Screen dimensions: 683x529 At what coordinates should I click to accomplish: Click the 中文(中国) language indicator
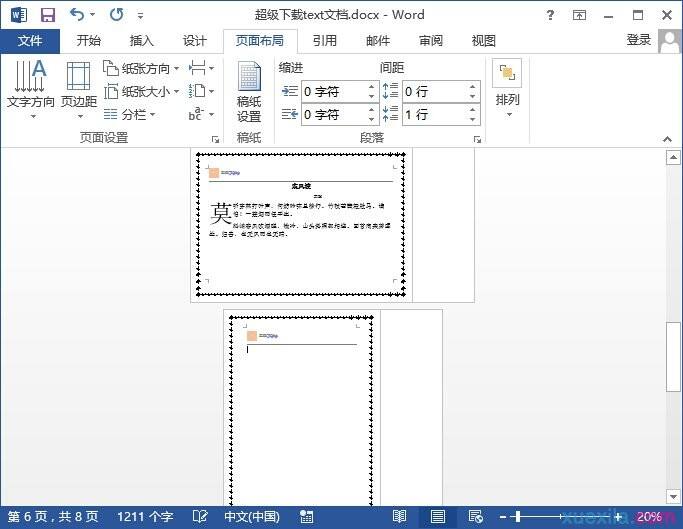tap(252, 517)
